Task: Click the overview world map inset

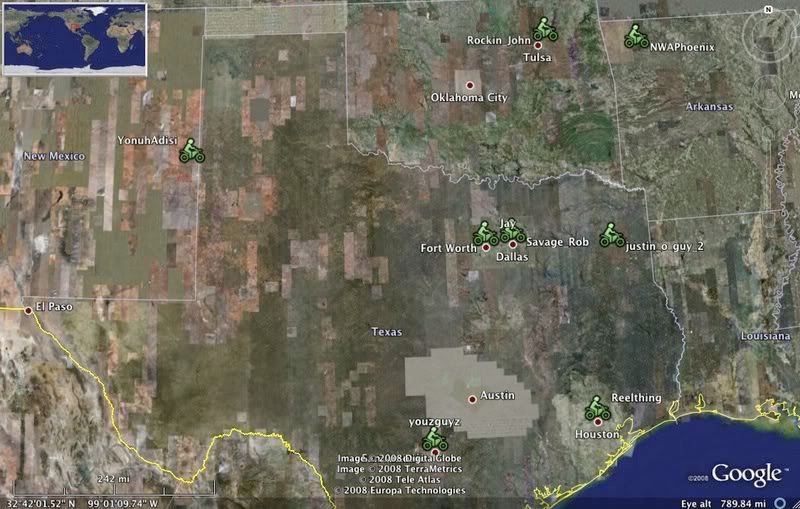Action: pyautogui.click(x=75, y=39)
